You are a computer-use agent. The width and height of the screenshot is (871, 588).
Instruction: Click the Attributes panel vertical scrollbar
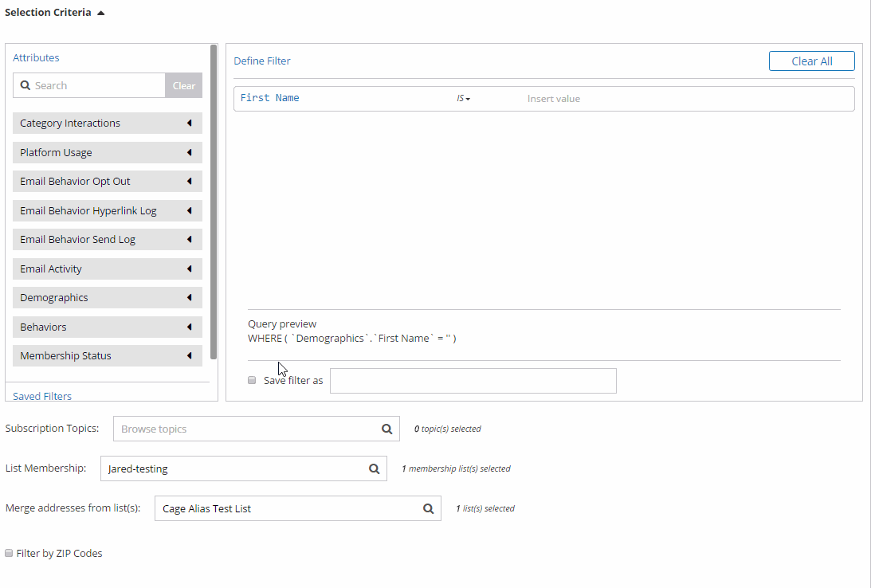pos(214,202)
